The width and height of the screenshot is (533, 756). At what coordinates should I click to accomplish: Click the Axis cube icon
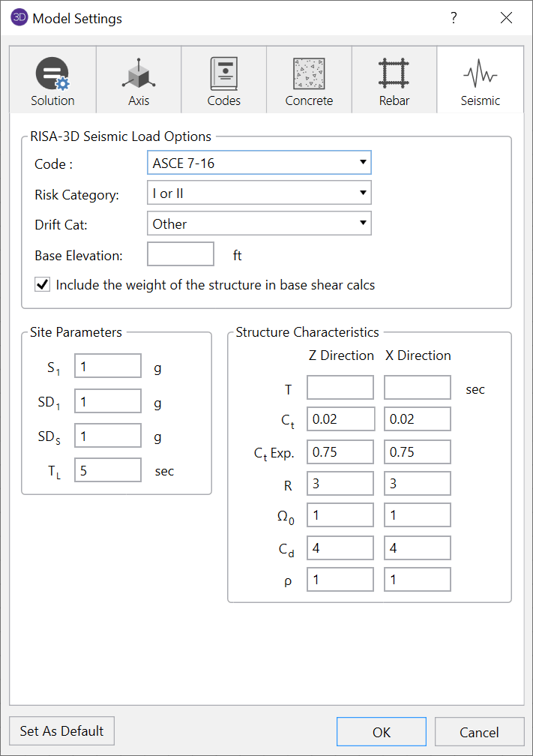pyautogui.click(x=138, y=72)
